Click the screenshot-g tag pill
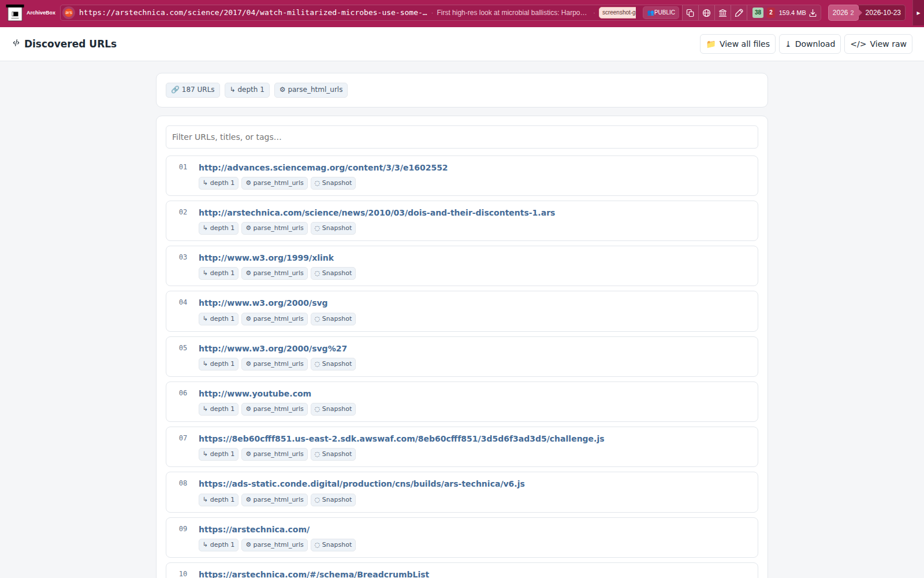The height and width of the screenshot is (578, 924). (617, 13)
